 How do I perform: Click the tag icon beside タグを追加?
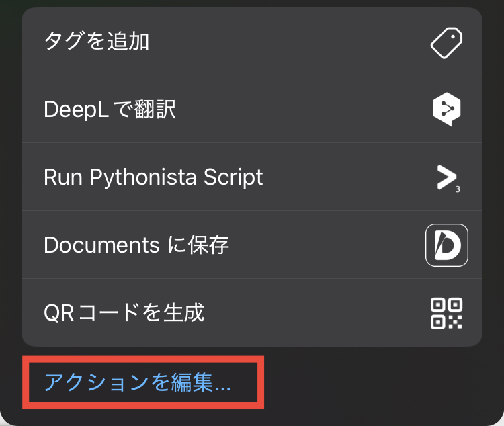click(x=446, y=43)
